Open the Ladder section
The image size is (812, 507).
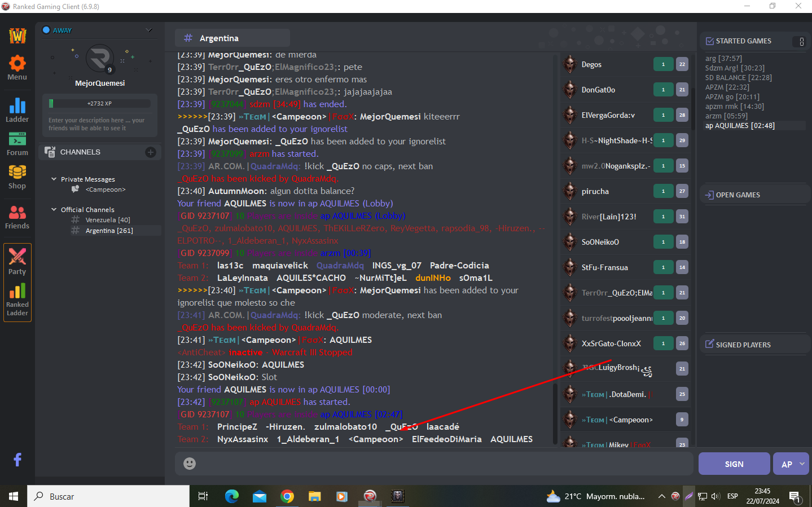pyautogui.click(x=17, y=110)
